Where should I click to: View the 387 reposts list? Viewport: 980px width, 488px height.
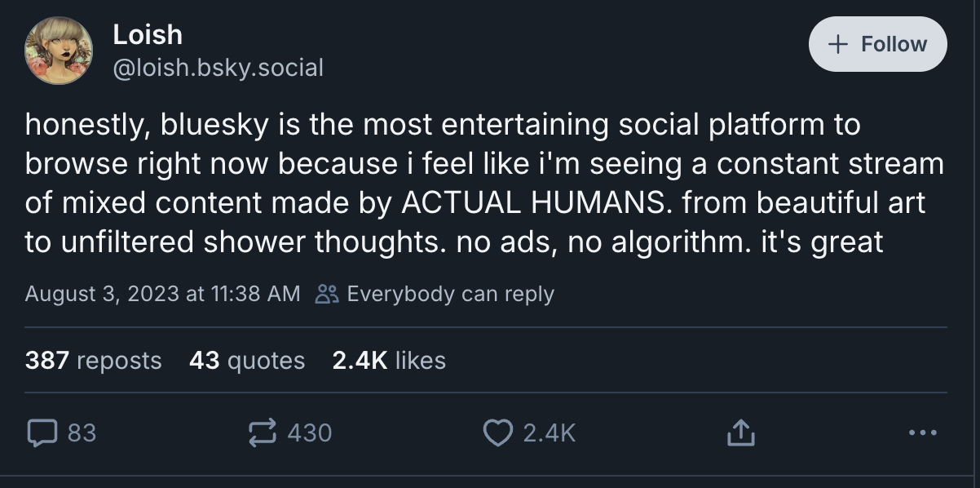[x=94, y=360]
